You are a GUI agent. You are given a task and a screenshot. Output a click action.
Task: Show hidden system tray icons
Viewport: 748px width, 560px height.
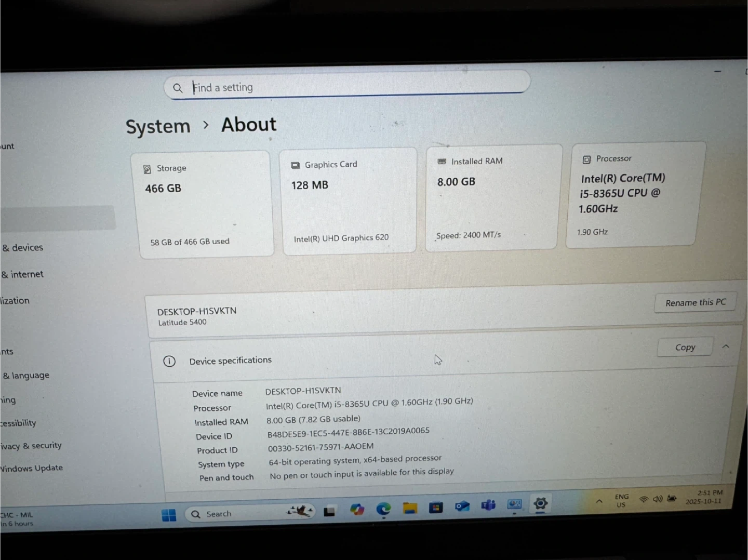click(x=599, y=501)
